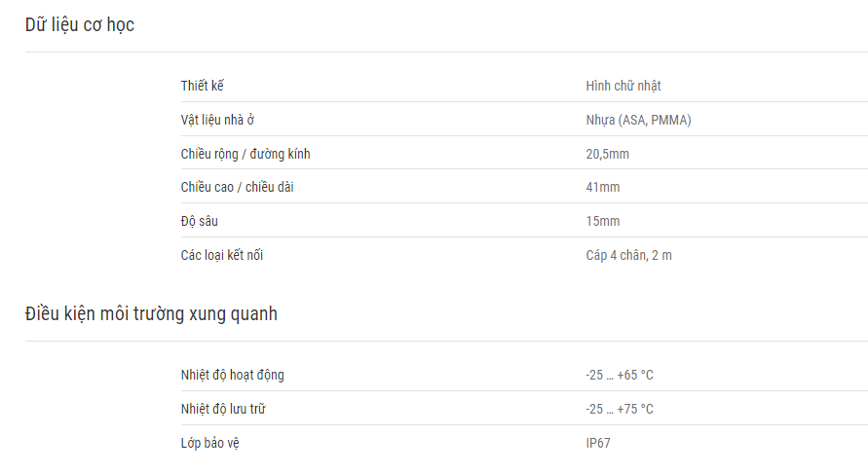Select the 'Lớp bảo vệ' row label
The height and width of the screenshot is (472, 868).
click(x=209, y=443)
